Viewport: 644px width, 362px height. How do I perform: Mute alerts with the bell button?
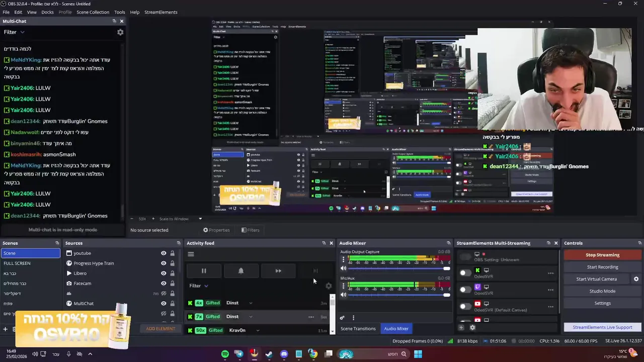tap(241, 271)
